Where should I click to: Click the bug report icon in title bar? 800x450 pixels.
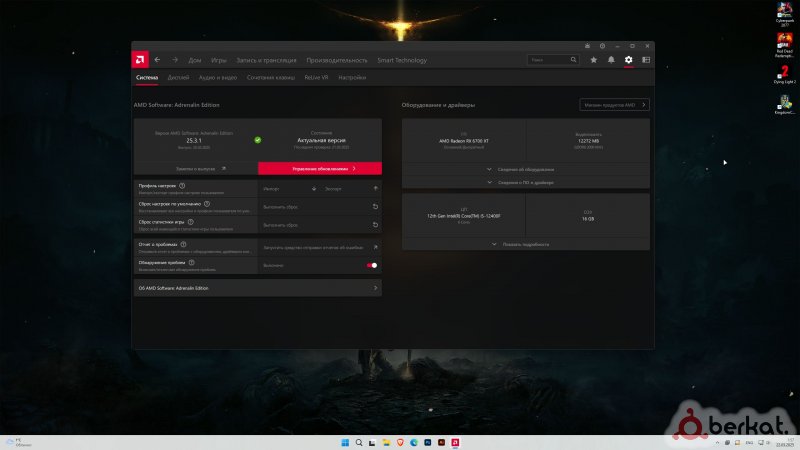click(587, 46)
